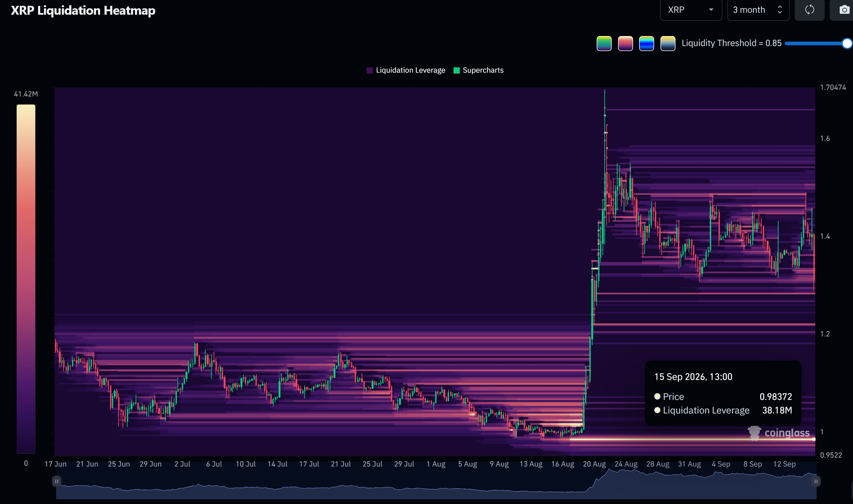Click the left range selector handle
853x504 pixels.
click(x=57, y=481)
